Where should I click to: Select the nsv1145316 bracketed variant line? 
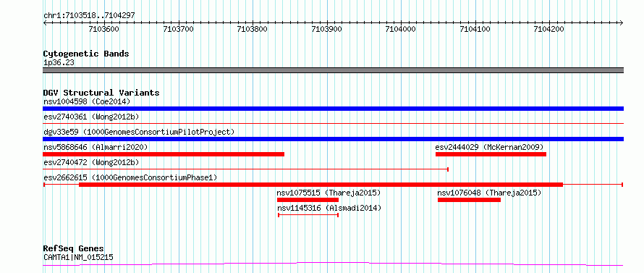(308, 215)
